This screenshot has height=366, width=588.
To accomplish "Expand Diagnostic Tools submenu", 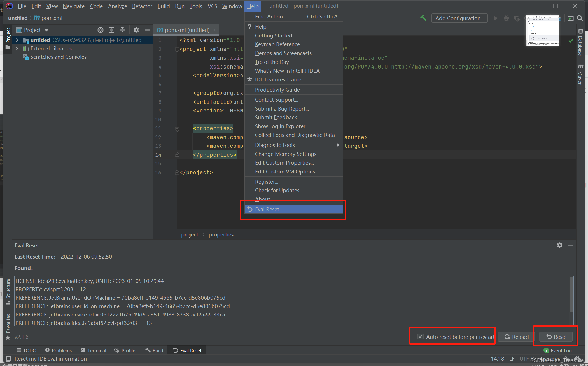I will [338, 145].
